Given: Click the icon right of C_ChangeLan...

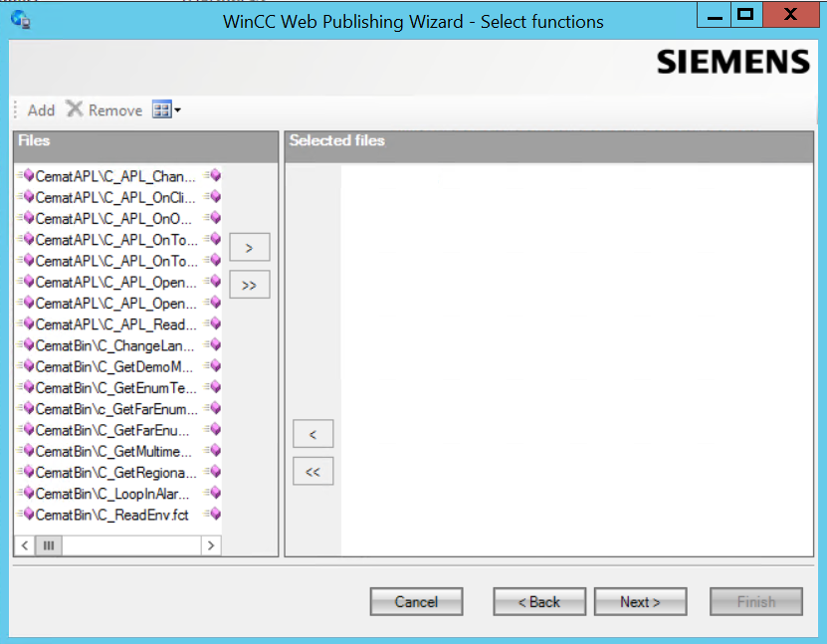Looking at the screenshot, I should 213,344.
